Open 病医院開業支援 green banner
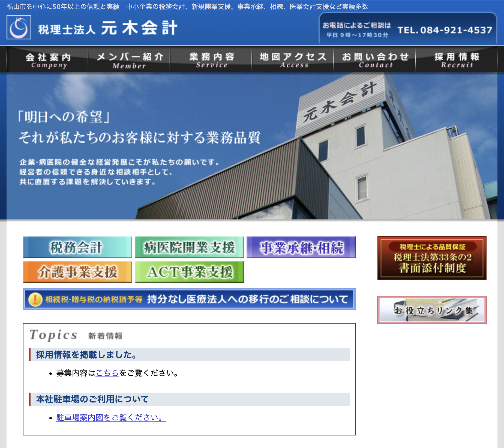504x448 pixels. point(189,247)
